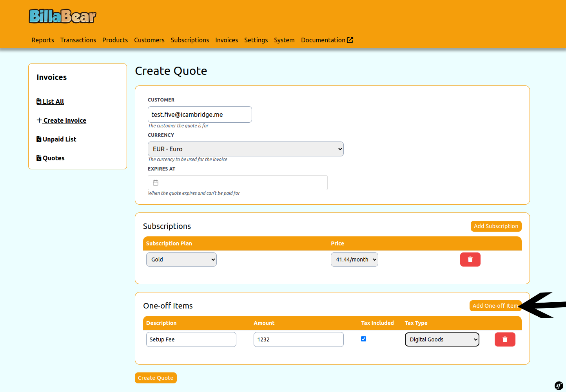Open the Customers menu

coord(149,40)
